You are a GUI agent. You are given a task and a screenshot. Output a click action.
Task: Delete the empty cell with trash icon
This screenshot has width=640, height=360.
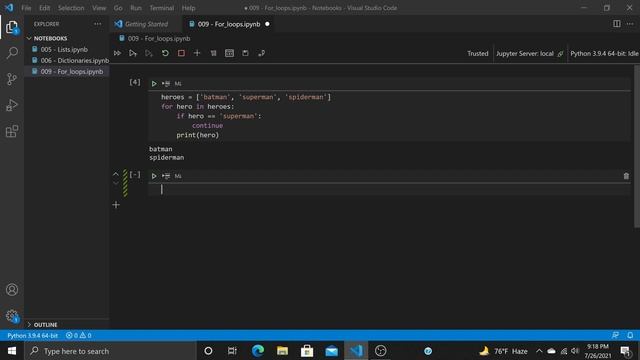coord(626,176)
